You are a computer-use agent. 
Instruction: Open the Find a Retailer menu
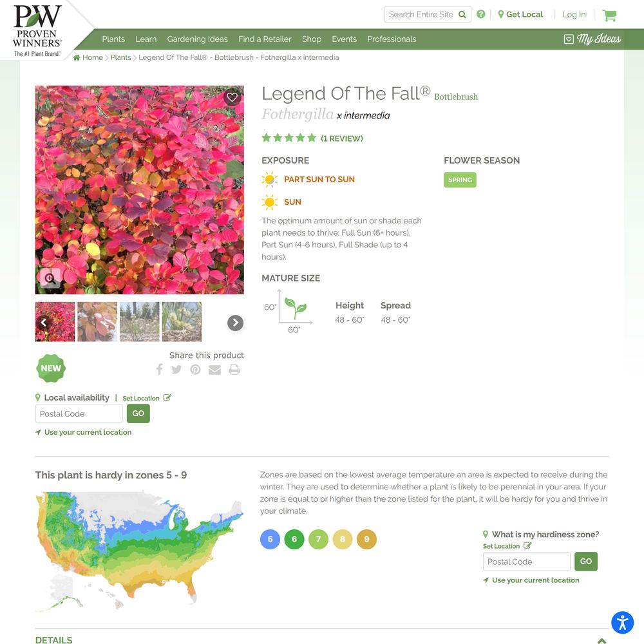pyautogui.click(x=265, y=39)
